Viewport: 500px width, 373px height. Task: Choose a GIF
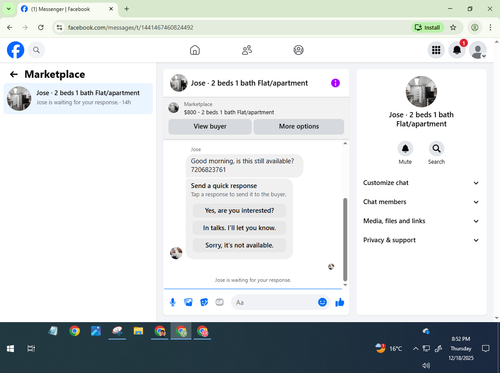tap(219, 302)
